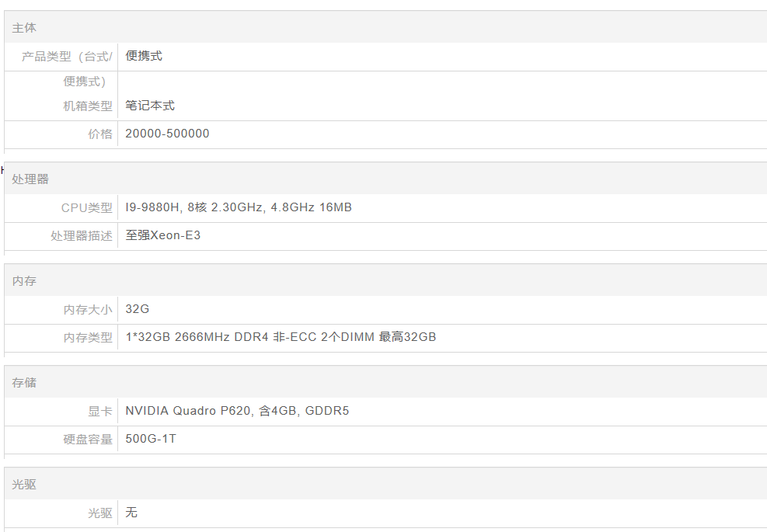Click the 便携式 product type value
This screenshot has width=767, height=532.
coord(144,56)
